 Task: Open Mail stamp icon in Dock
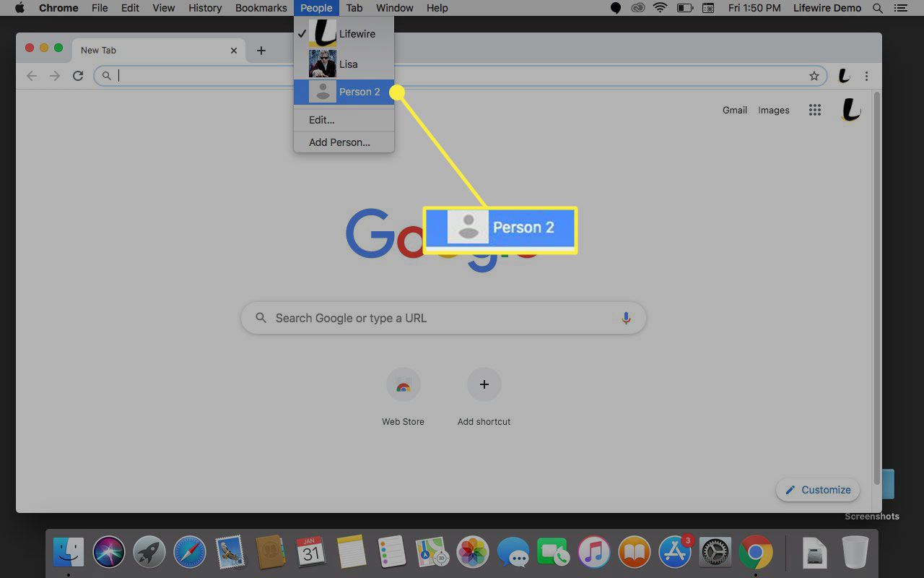coord(230,553)
